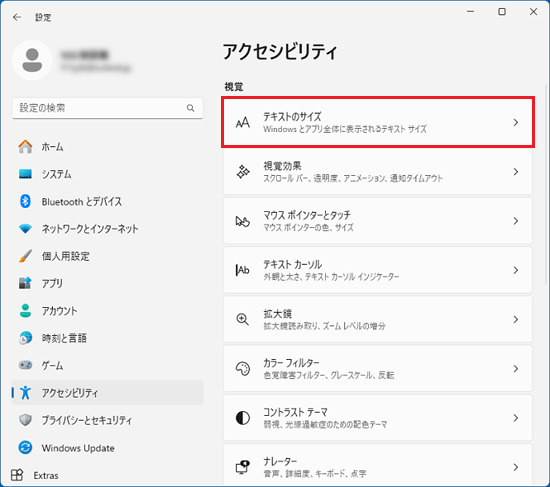Click the text cursor Ab icon
Image resolution: width=550 pixels, height=487 pixels.
tap(243, 270)
